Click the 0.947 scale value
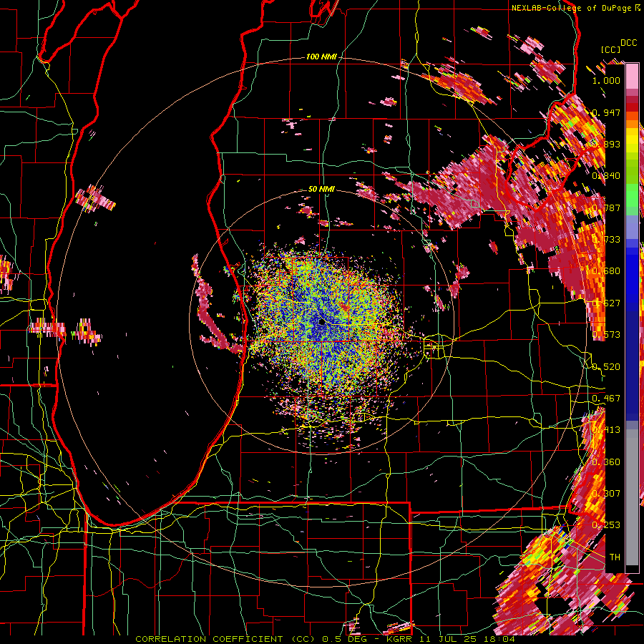The width and height of the screenshot is (644, 644). point(606,112)
